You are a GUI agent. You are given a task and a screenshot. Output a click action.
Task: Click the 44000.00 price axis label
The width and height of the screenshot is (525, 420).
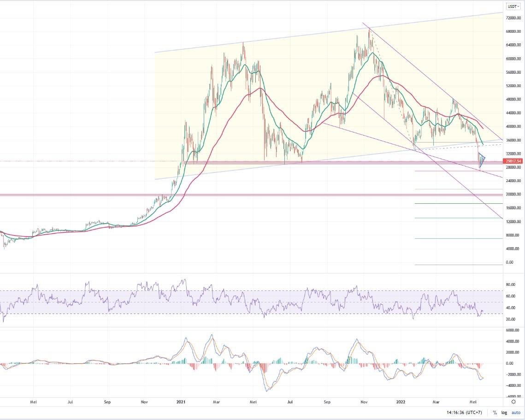(513, 113)
